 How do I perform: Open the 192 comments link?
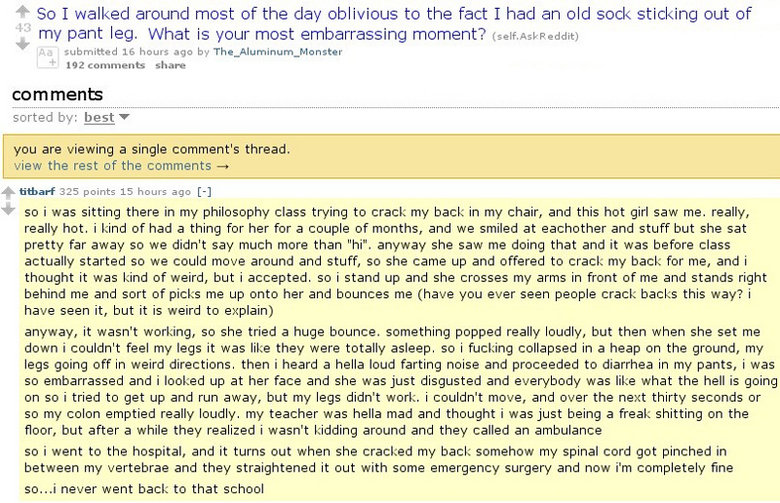pos(105,65)
